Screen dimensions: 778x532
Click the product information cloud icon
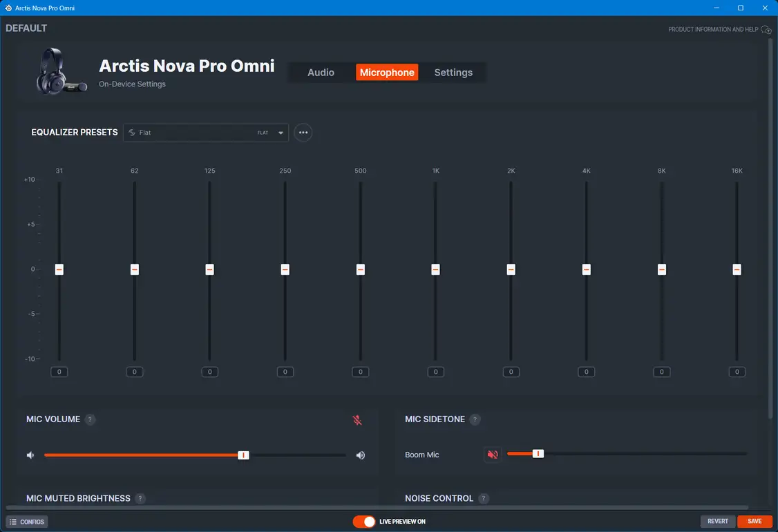(766, 30)
